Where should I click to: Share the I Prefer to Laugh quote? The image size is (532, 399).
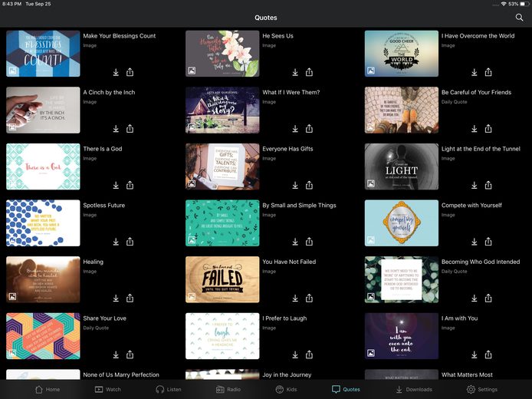[309, 354]
